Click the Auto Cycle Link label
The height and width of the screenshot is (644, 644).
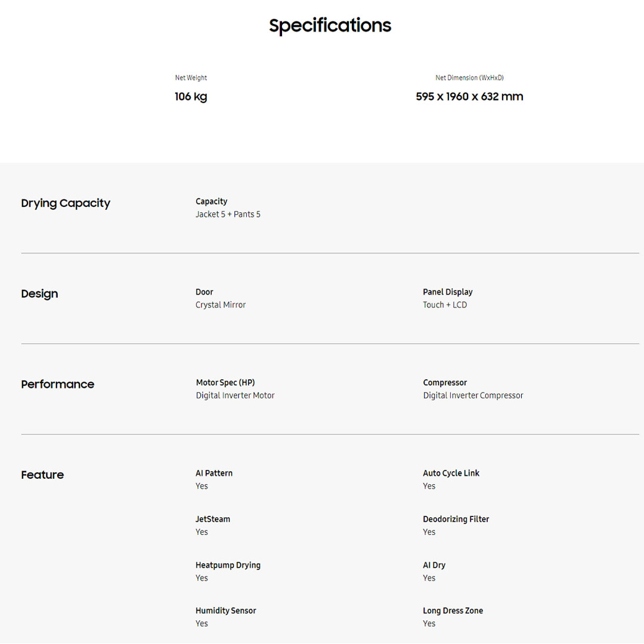(451, 473)
